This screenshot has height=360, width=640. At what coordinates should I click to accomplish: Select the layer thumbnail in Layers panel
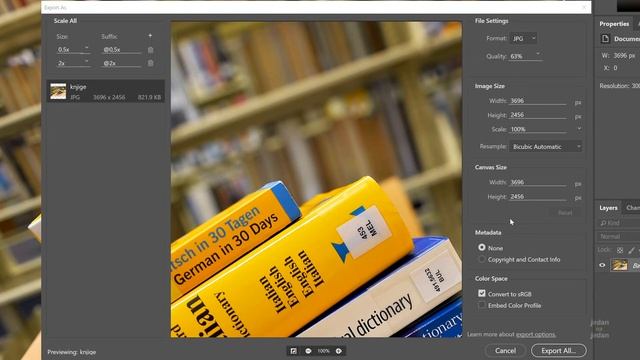click(x=620, y=265)
